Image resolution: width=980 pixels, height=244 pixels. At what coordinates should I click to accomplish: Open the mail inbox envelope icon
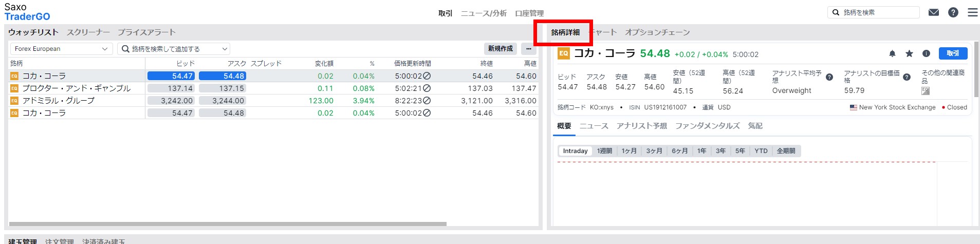click(x=934, y=12)
